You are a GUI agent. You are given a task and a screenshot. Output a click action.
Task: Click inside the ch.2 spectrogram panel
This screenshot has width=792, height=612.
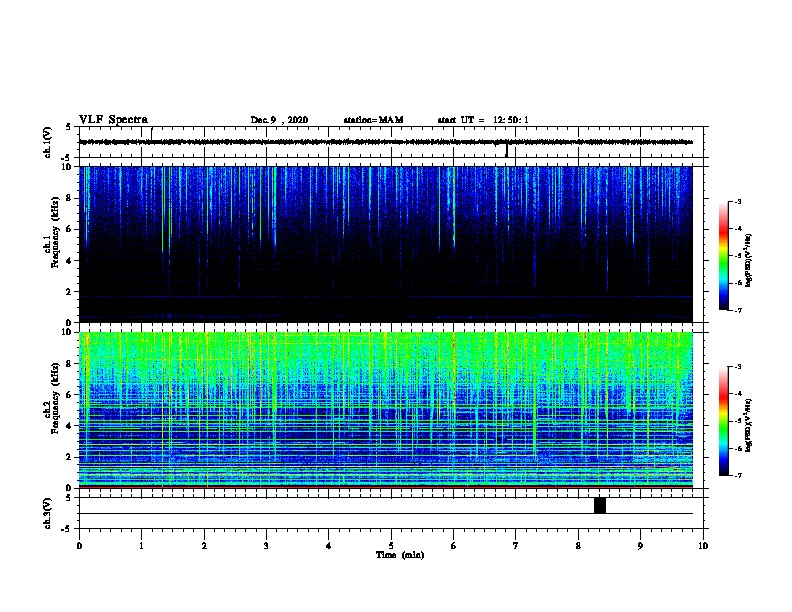click(386, 409)
